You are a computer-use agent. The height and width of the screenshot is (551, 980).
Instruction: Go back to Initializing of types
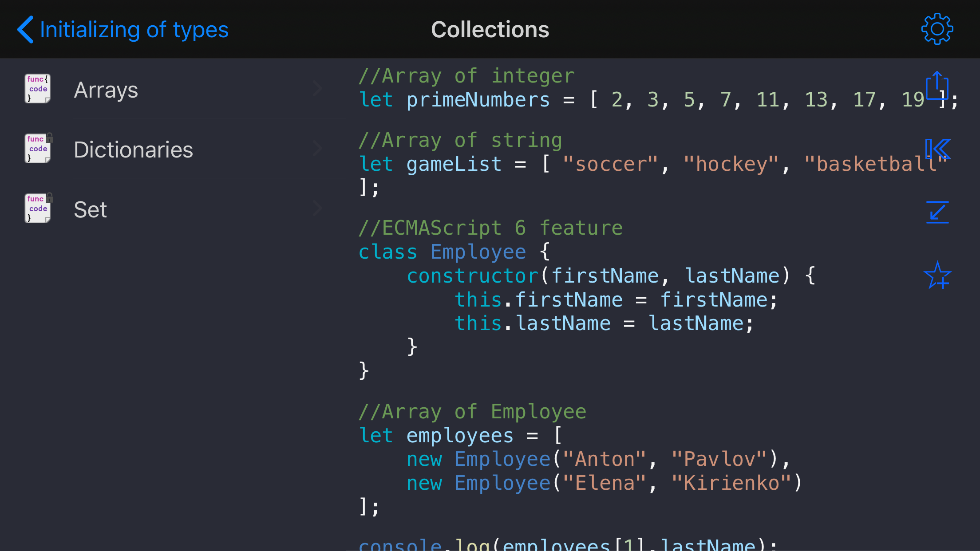point(134,30)
